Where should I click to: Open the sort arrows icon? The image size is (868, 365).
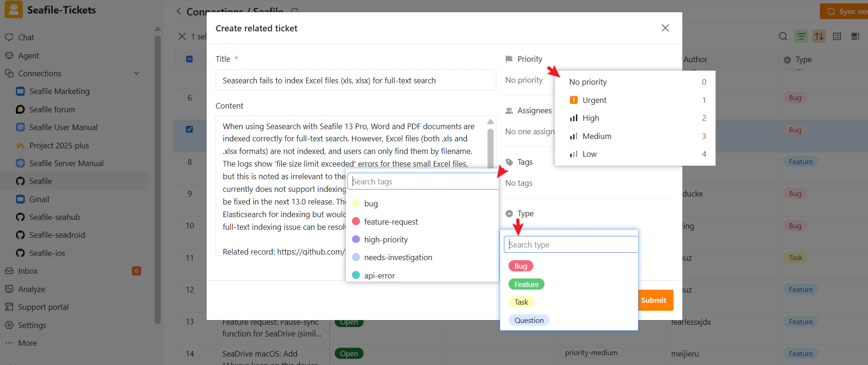(x=819, y=36)
